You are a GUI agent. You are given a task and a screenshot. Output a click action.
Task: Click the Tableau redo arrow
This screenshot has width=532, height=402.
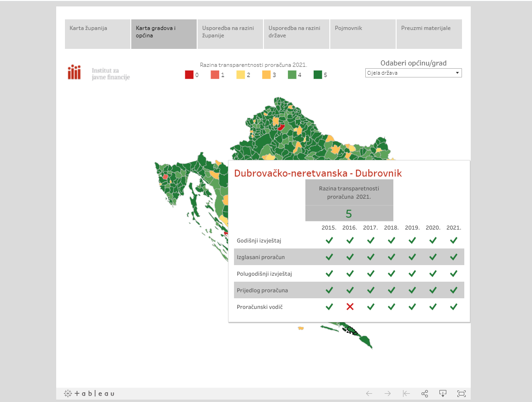[x=387, y=393]
